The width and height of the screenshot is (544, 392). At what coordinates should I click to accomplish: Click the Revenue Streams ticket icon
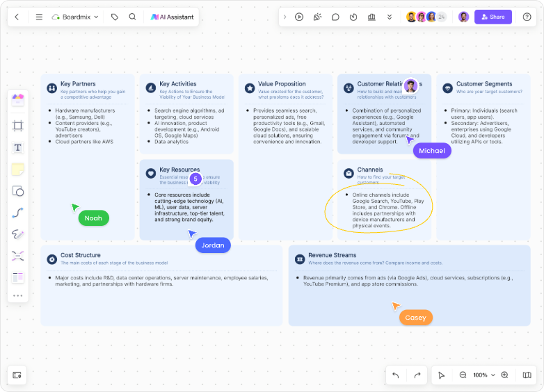pyautogui.click(x=300, y=259)
